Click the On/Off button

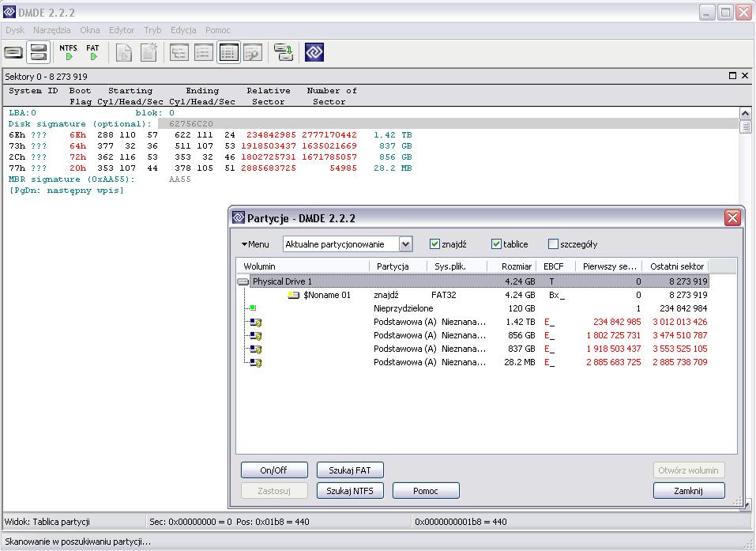(x=273, y=470)
